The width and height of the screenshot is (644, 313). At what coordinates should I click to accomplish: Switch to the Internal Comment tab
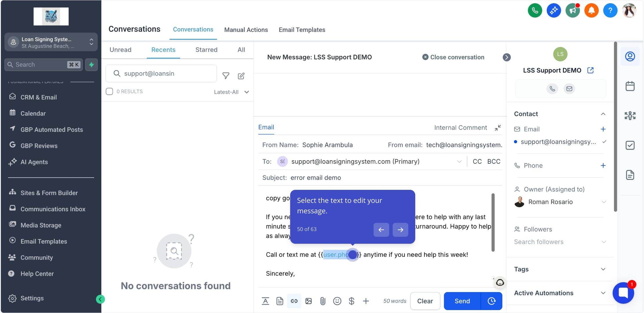coord(460,128)
